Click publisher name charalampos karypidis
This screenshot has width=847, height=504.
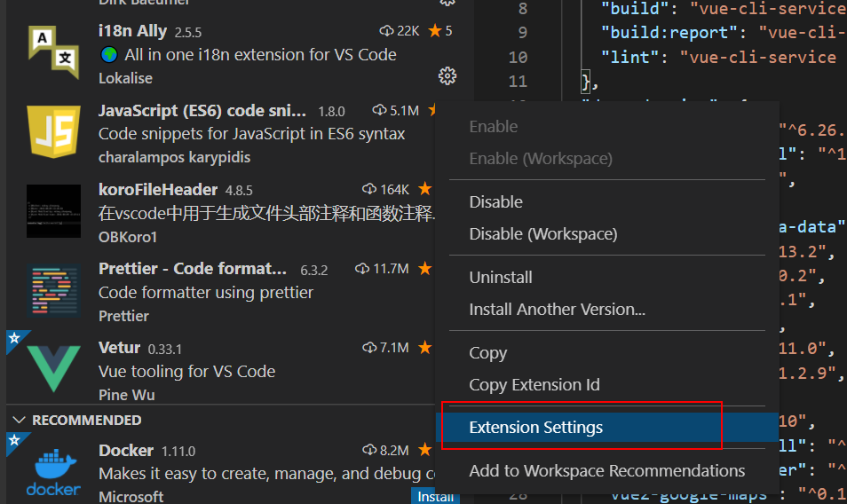[175, 157]
